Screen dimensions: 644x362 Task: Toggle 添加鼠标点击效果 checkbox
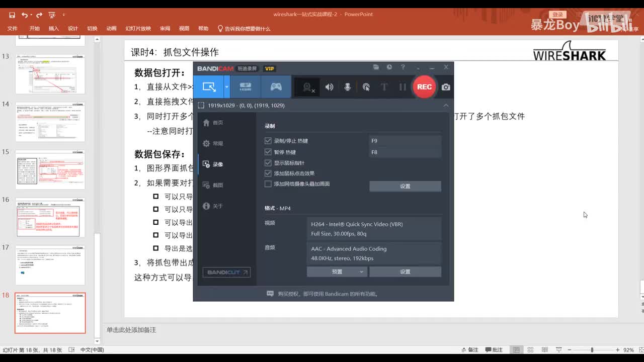coord(268,173)
